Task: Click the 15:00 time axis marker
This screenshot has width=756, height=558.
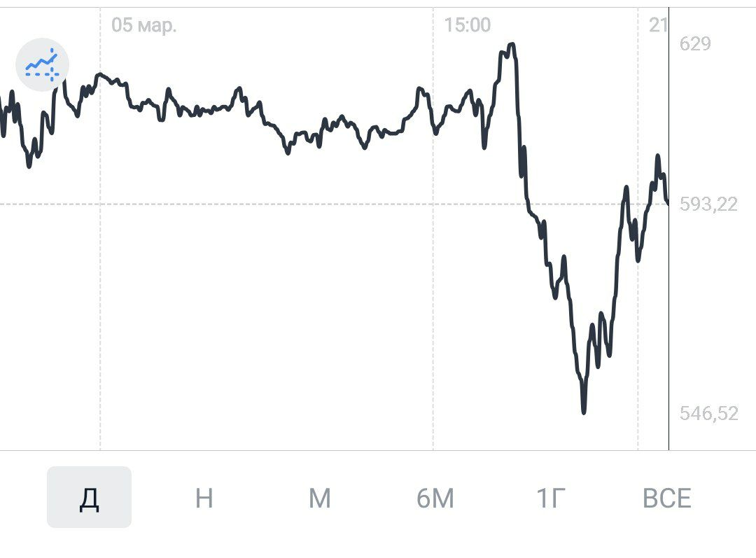Action: [x=468, y=23]
